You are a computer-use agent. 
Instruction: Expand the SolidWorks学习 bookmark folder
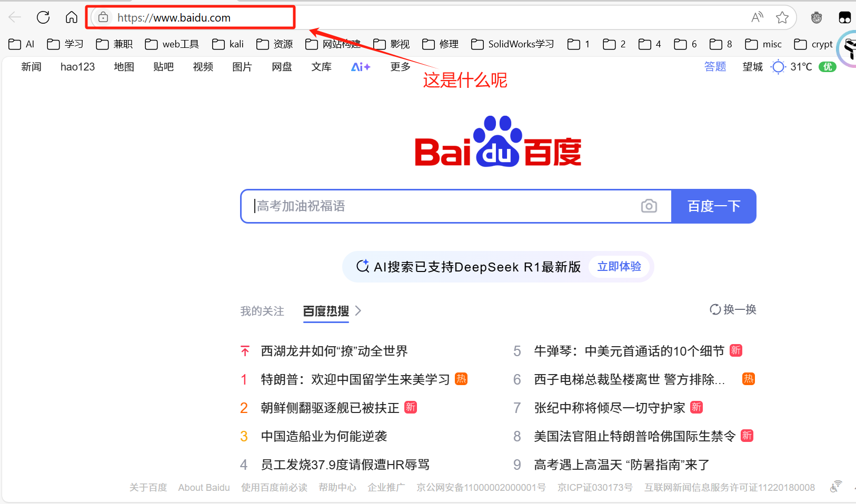513,44
